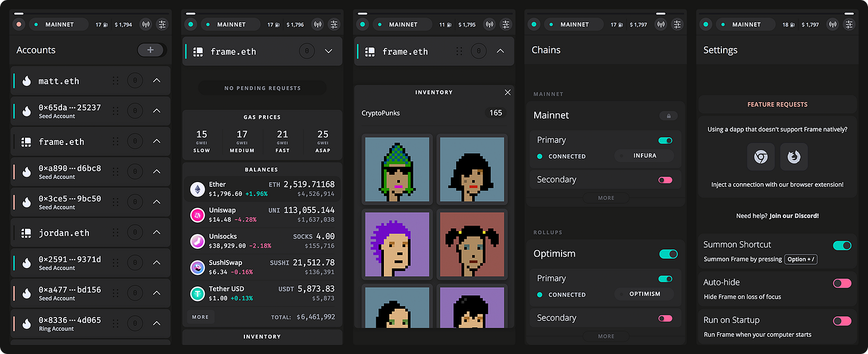Click the grid icon beside frame.eth in Accounts list
The image size is (868, 354).
[26, 141]
